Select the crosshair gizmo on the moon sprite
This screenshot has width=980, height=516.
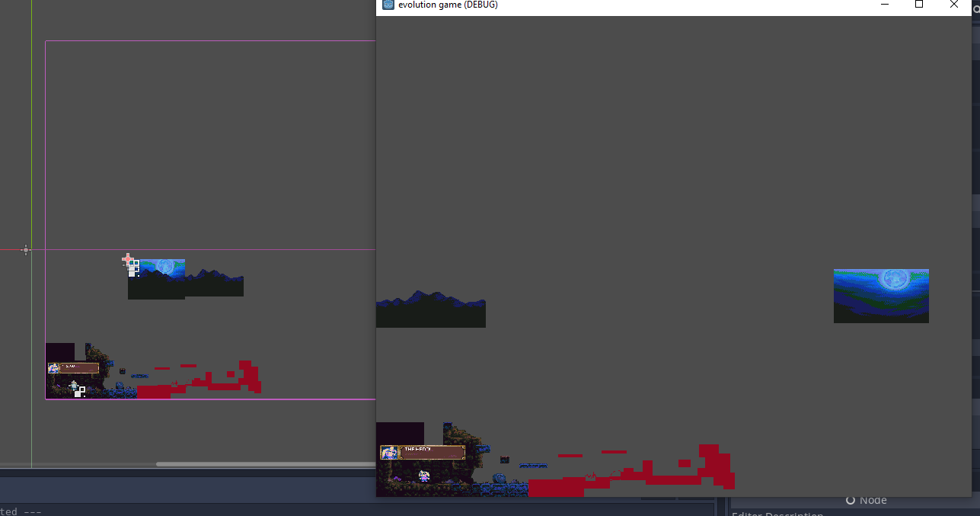point(127,259)
